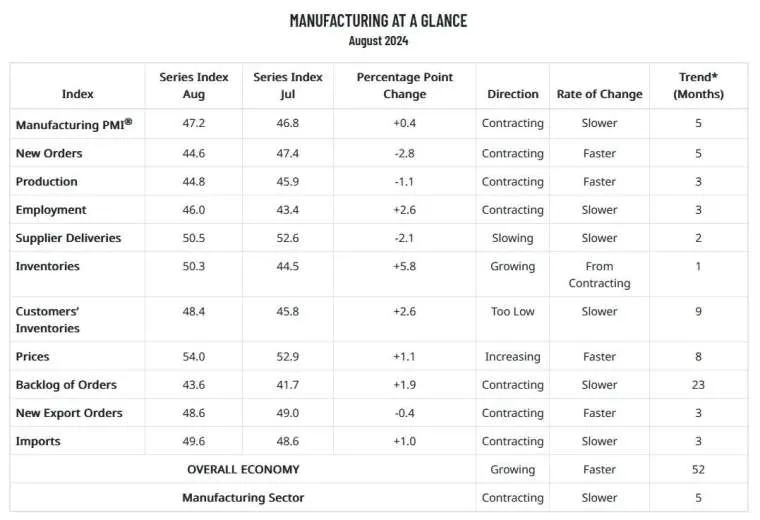Click the "From Contracting" rate of change cell
The image size is (760, 520).
[599, 275]
